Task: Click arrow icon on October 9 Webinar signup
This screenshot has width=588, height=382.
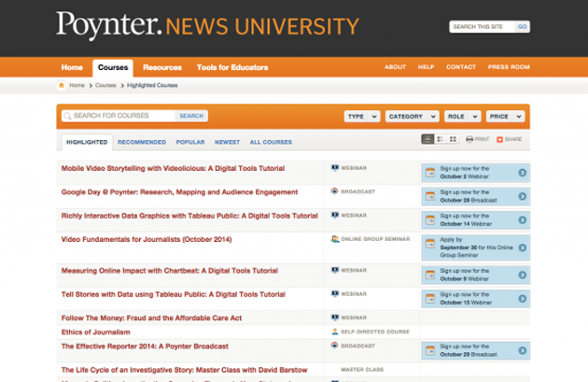Action: tap(522, 275)
